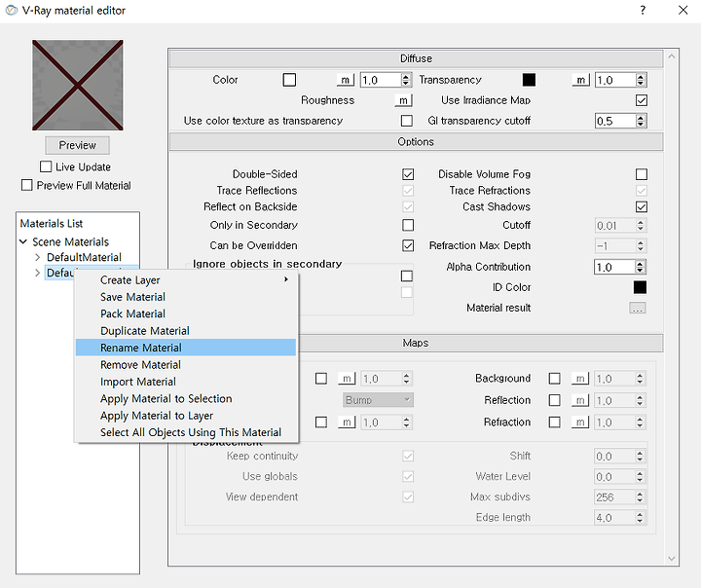
Task: Open the Diffuse Color white swatch
Action: 289,80
